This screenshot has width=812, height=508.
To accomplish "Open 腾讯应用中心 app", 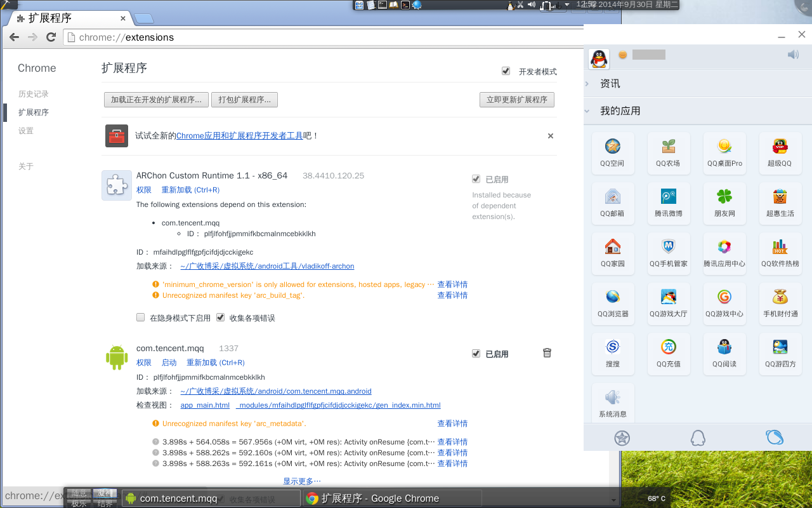I will click(x=724, y=253).
